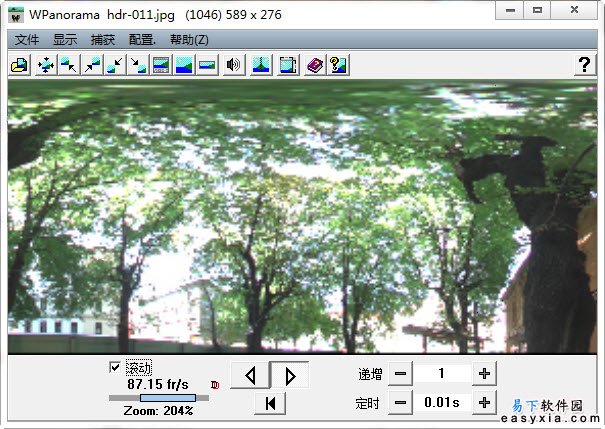Click the about icon with yellow question mark

click(338, 66)
